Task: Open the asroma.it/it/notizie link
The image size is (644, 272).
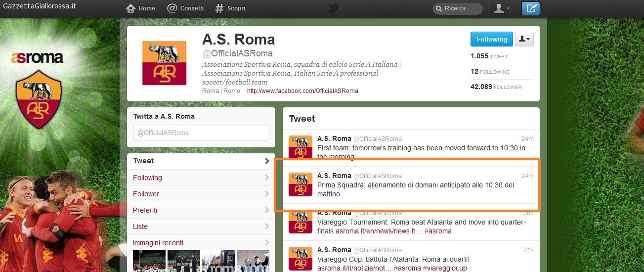Action: [353, 268]
